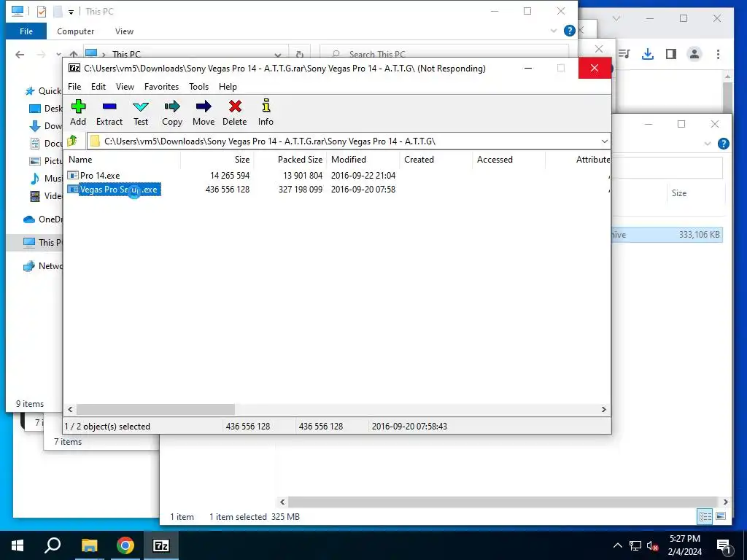Sort by the Size column in 7-Zip
The width and height of the screenshot is (747, 560).
pos(217,160)
